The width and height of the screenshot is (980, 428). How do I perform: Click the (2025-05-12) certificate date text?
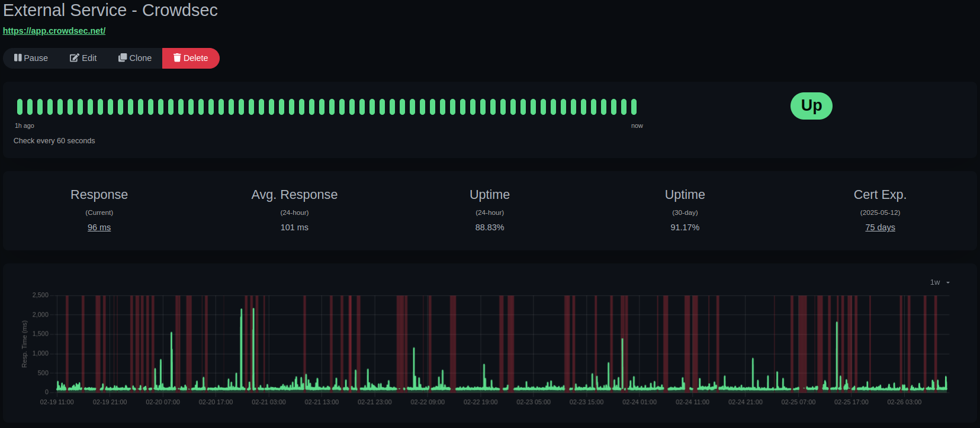pos(880,213)
